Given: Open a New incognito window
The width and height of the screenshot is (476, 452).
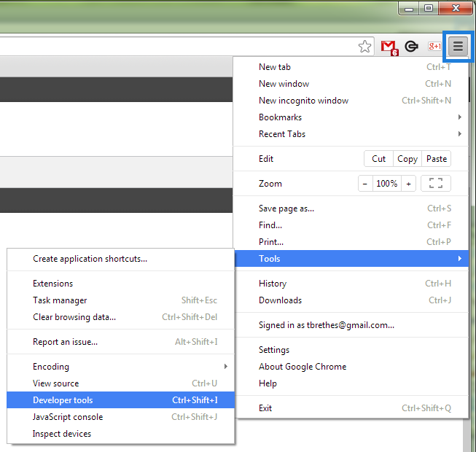Looking at the screenshot, I should coord(351,101).
